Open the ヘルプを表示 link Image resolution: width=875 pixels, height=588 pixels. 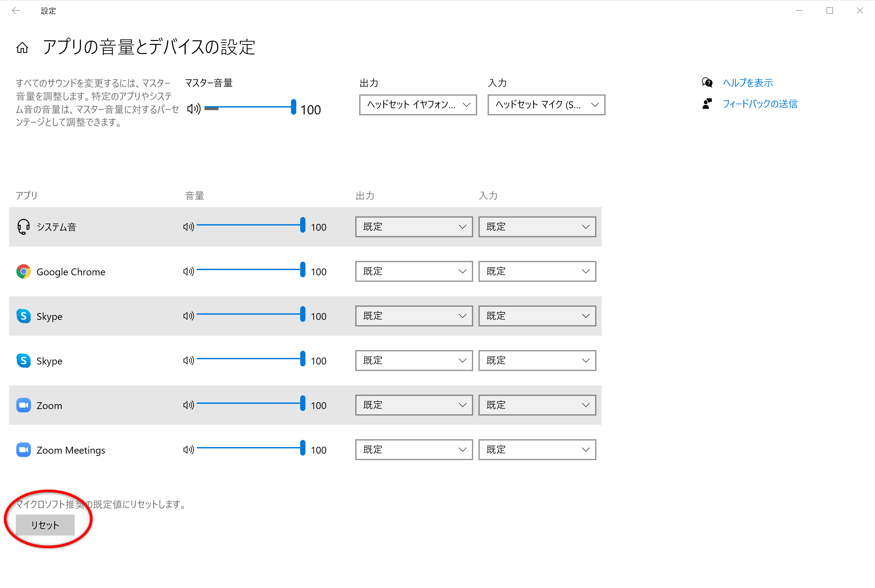(x=748, y=83)
